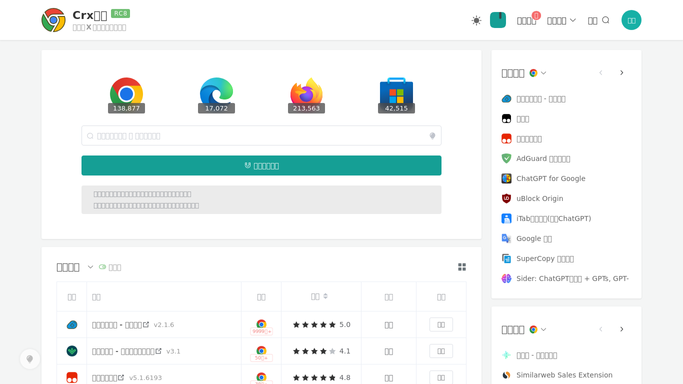Click the lightbulb icon inside search field
Screen dimensions: 683x384
click(432, 136)
